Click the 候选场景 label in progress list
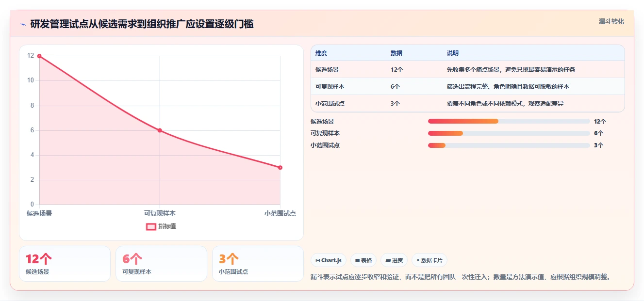Screen dimensions: 644x301 click(322, 122)
